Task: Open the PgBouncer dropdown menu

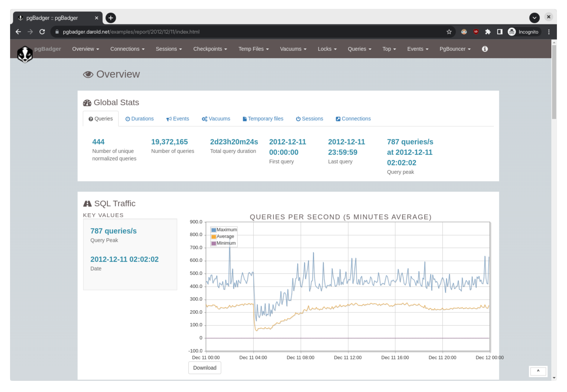Action: pyautogui.click(x=455, y=49)
